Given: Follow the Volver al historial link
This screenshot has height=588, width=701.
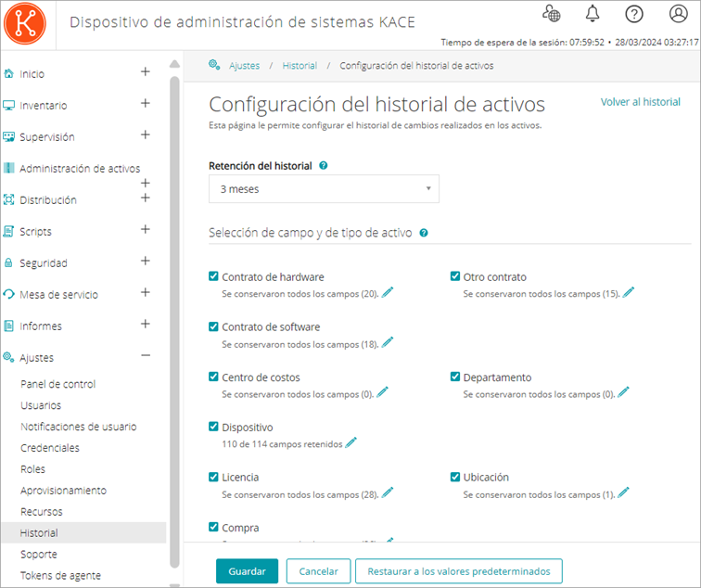Looking at the screenshot, I should tap(640, 102).
